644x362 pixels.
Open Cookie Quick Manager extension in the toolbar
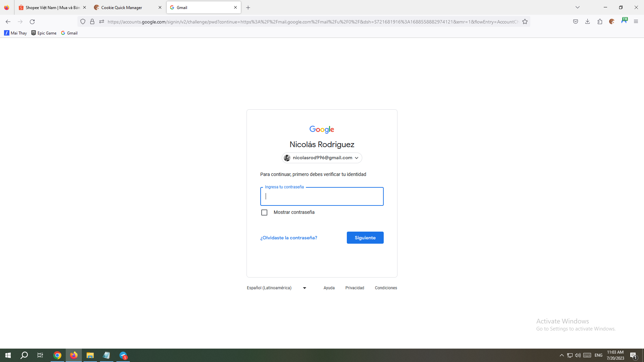coord(612,22)
